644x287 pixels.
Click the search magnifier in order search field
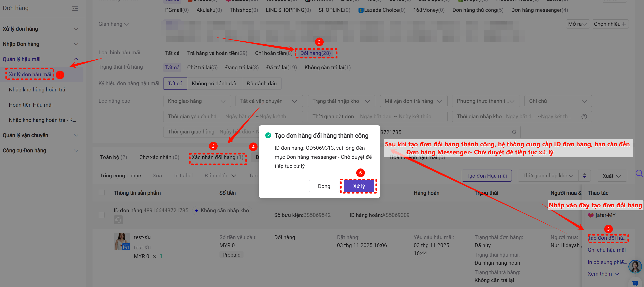(514, 132)
